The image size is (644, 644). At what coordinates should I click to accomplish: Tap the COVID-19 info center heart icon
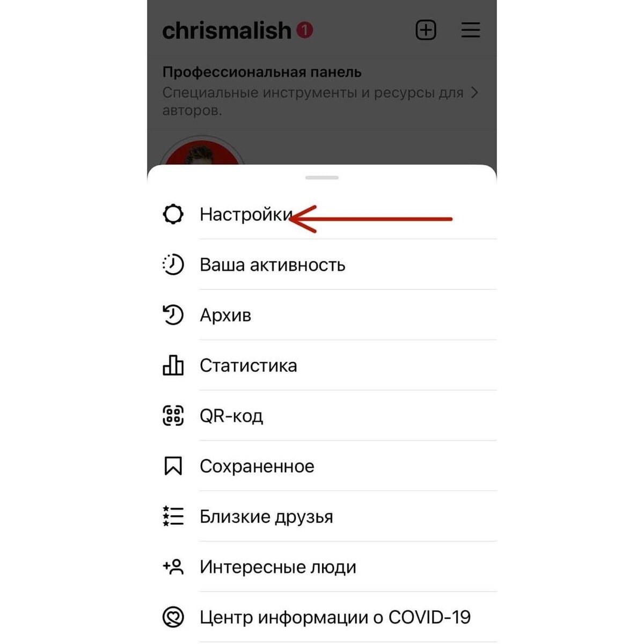[x=173, y=617]
